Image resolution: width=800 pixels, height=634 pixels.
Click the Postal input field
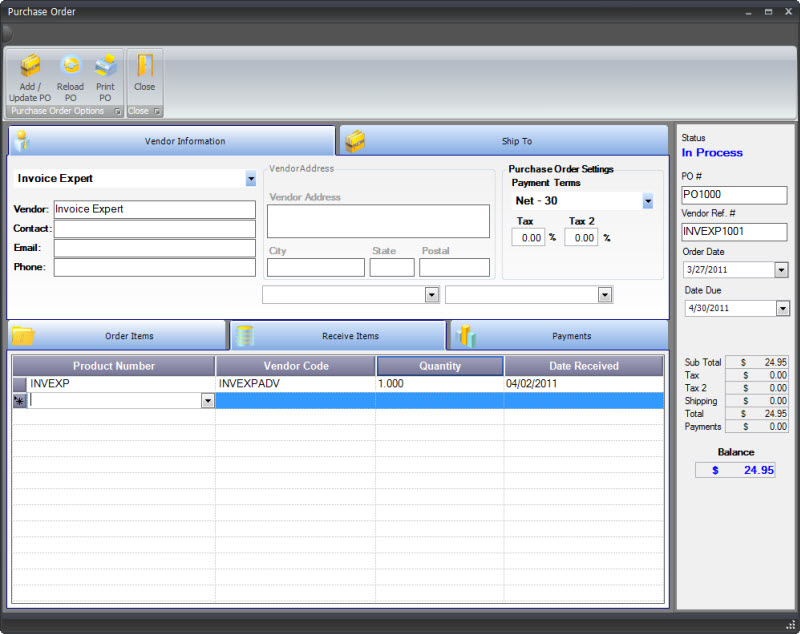click(x=454, y=267)
